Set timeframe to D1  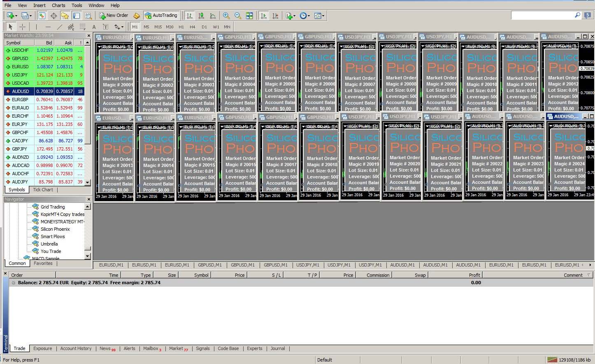coord(204,27)
